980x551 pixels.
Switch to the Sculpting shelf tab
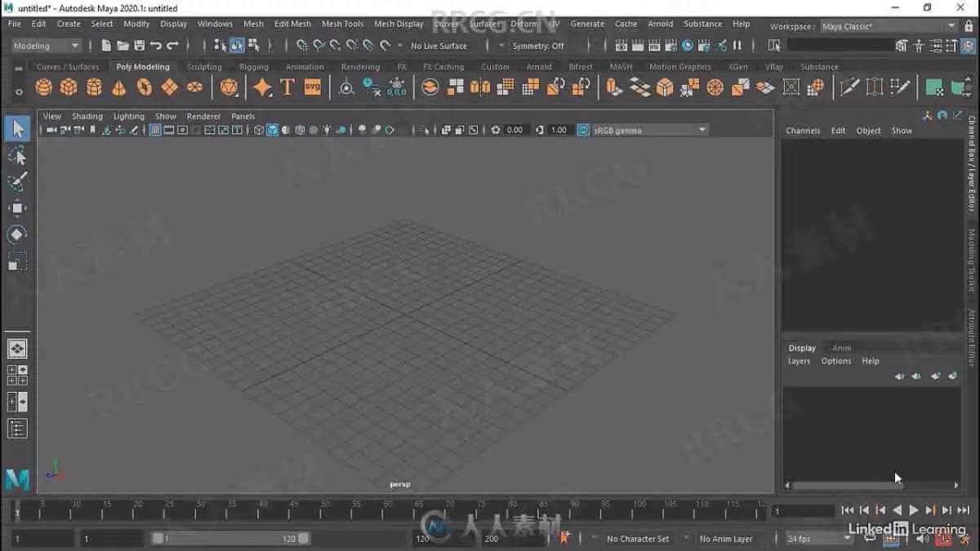tap(204, 67)
